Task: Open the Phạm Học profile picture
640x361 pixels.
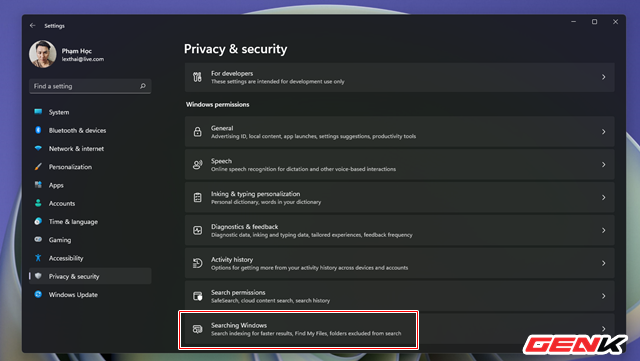Action: 42,54
